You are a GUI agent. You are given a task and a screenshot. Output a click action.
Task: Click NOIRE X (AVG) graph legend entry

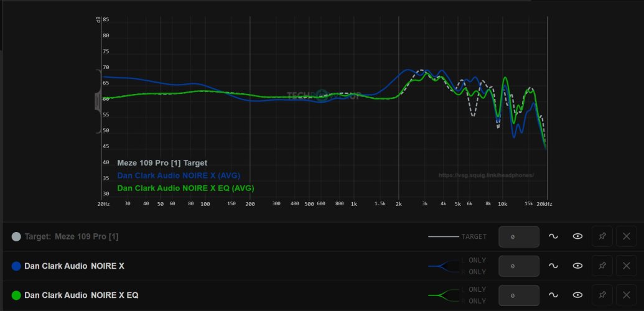pos(179,175)
